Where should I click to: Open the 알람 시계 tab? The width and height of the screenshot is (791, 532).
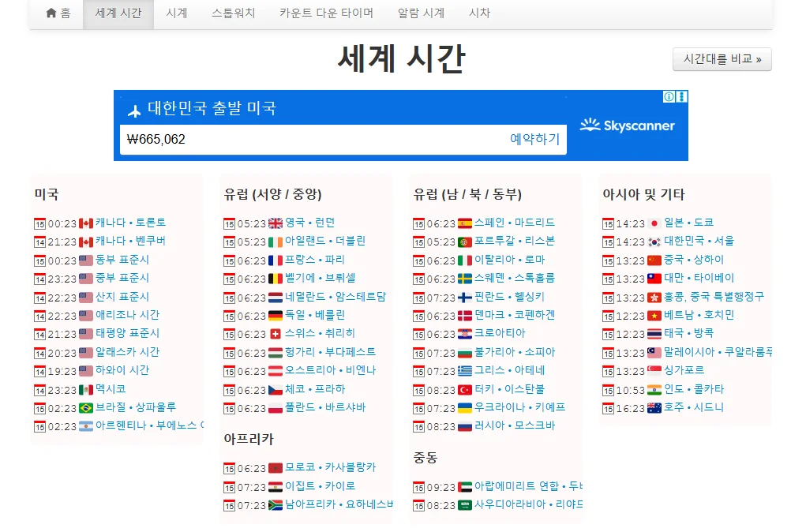[419, 13]
